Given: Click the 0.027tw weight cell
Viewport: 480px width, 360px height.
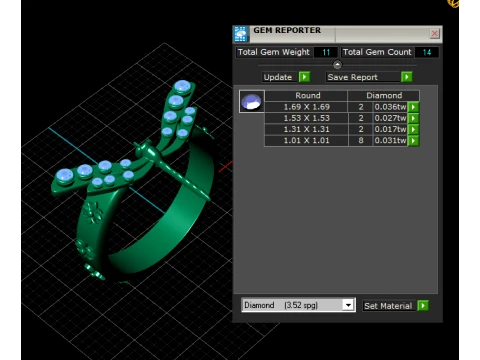Looking at the screenshot, I should 390,118.
